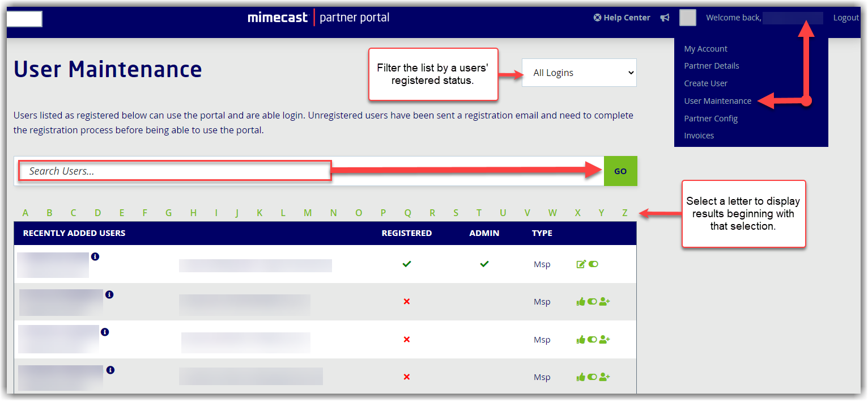Click the info icon beside the first user name
Viewport: 868px width, 401px height.
(95, 257)
